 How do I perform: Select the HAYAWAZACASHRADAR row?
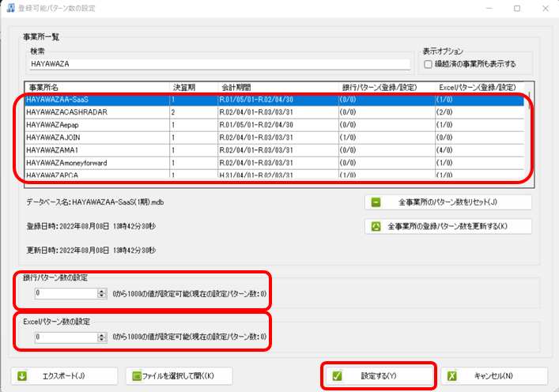pos(274,112)
